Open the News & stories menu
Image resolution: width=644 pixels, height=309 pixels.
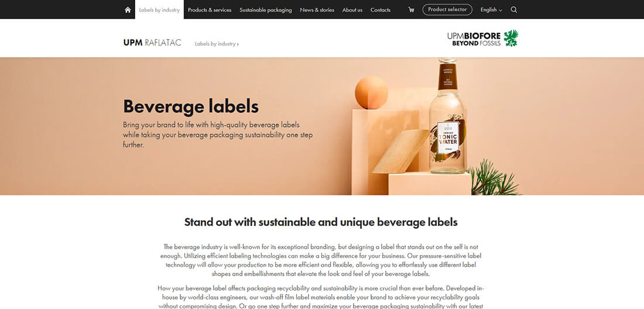point(317,10)
